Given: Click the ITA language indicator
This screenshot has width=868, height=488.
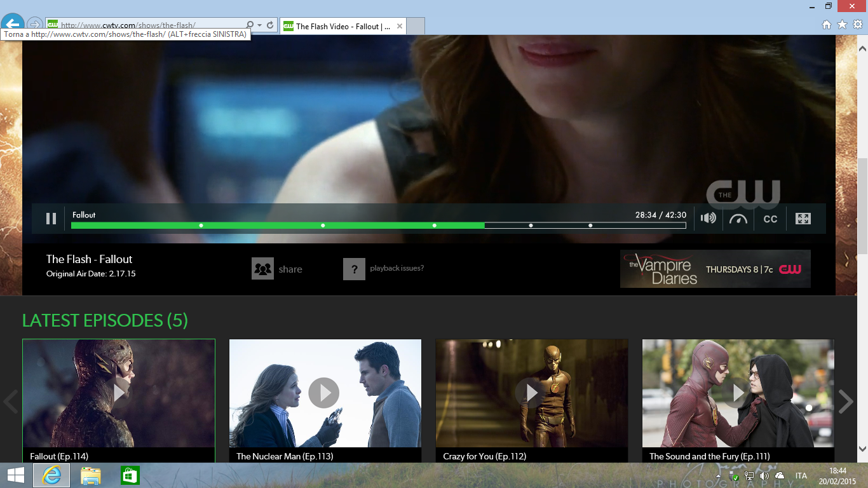Looking at the screenshot, I should pos(801,475).
